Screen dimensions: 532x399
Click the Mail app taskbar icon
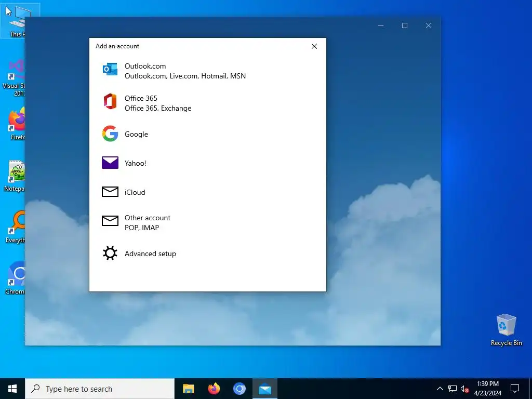pos(264,389)
